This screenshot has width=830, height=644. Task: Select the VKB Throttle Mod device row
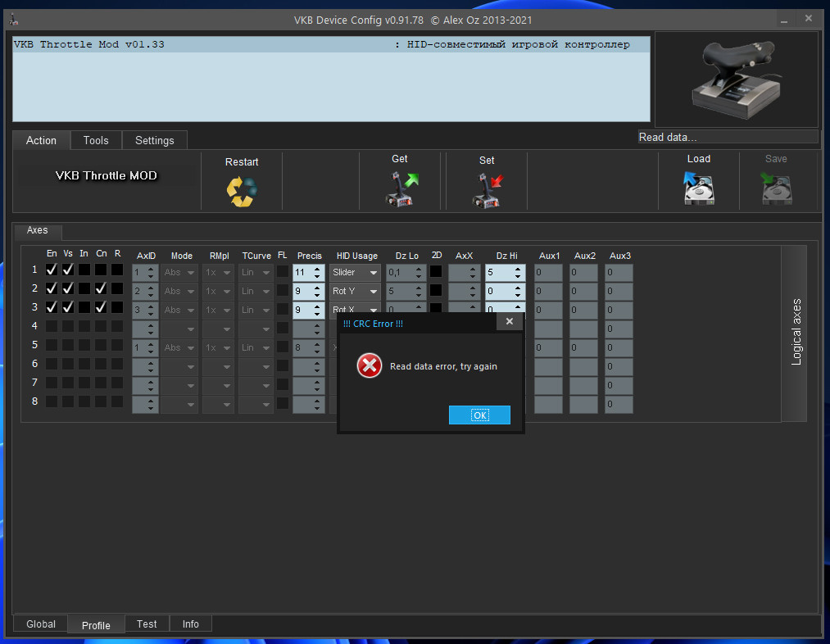(x=331, y=44)
